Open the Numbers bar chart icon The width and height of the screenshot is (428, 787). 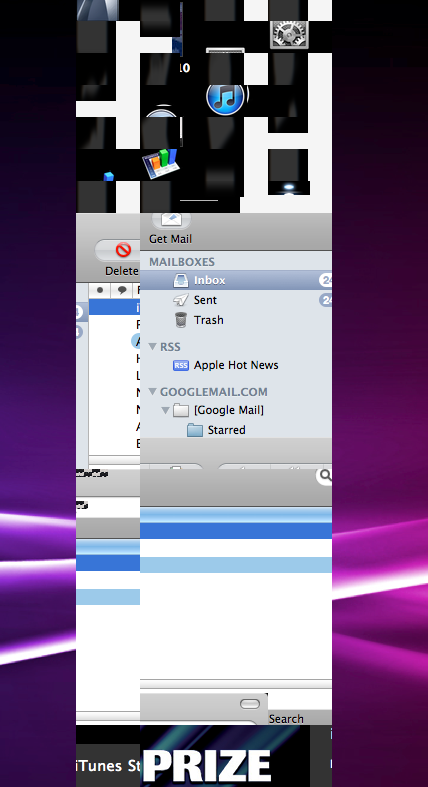click(x=161, y=163)
